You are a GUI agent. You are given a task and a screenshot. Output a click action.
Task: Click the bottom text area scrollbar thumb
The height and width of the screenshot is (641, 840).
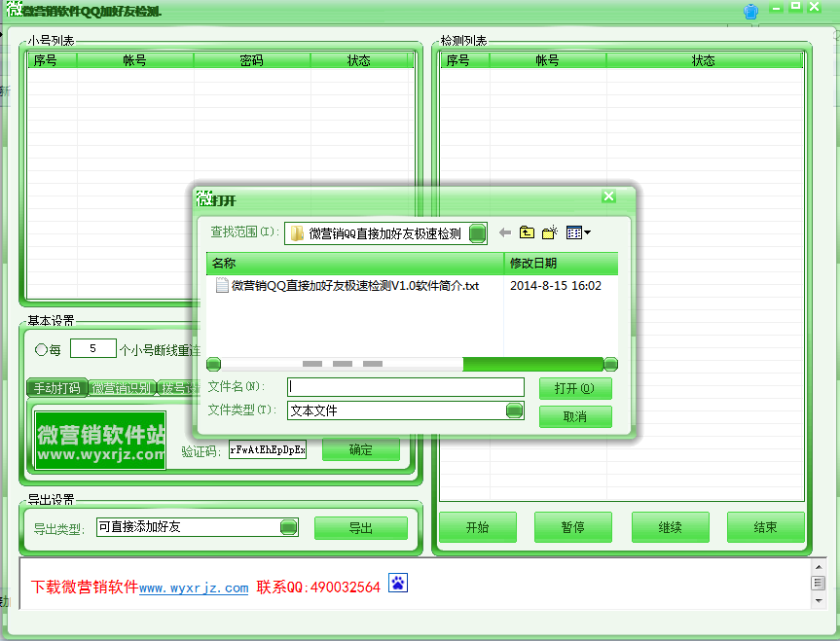[819, 583]
